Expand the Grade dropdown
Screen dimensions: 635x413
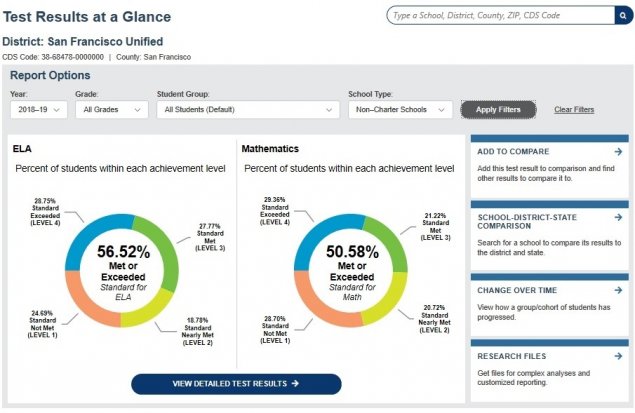[x=111, y=109]
